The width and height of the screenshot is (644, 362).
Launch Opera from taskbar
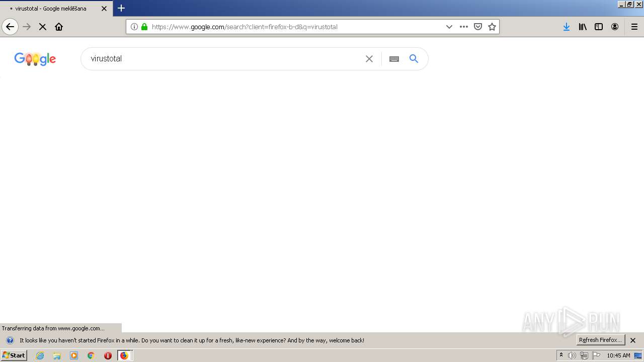point(108,355)
